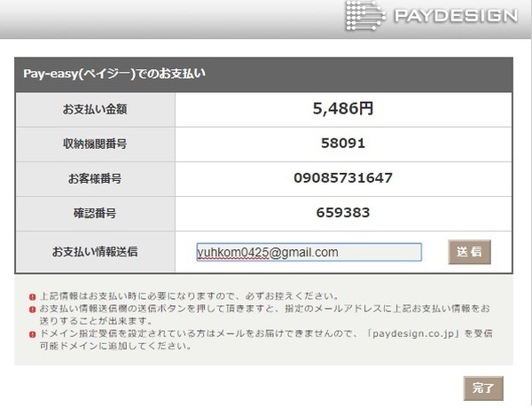532x408 pixels.
Task: Select the customer number 09085731647
Action: pos(343,178)
